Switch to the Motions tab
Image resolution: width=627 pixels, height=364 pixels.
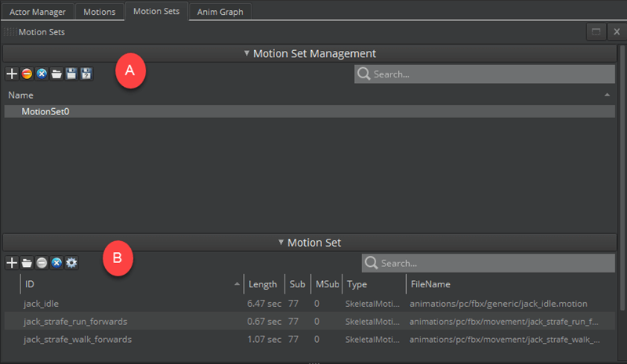[100, 12]
